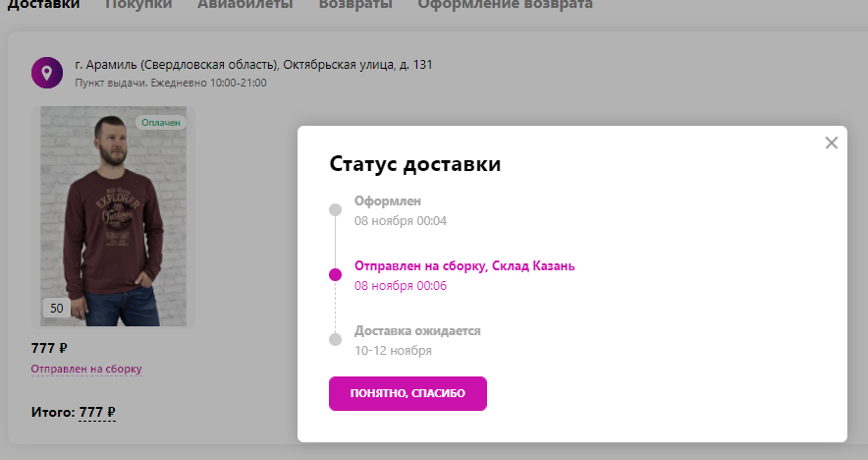Click the magenta current-step timeline dot
The width and height of the screenshot is (868, 460).
pos(336,274)
